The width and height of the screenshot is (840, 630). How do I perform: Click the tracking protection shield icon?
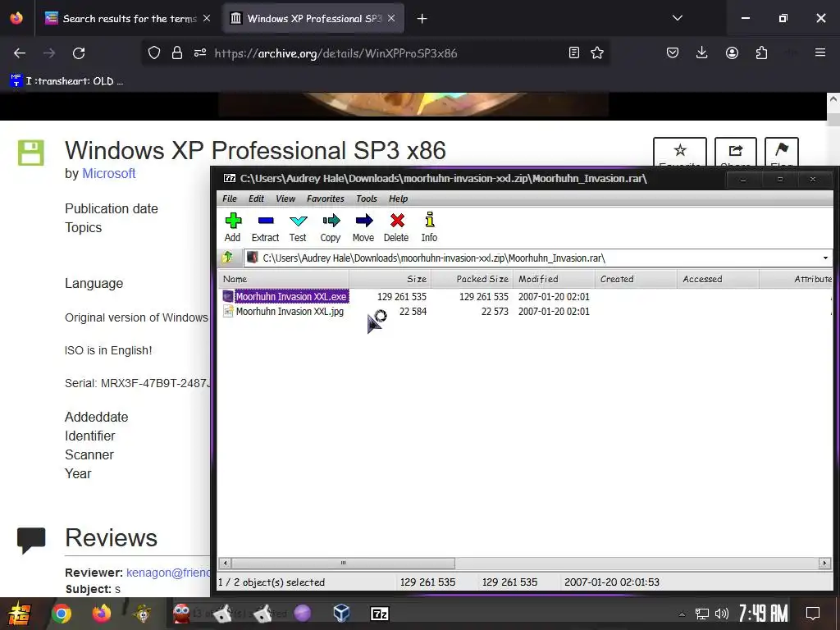point(154,53)
